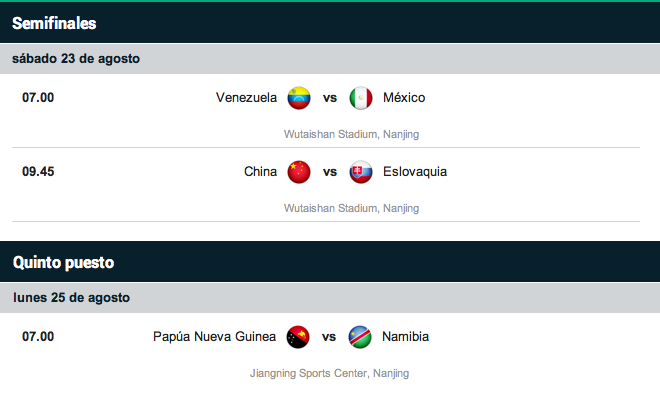Select the China flag icon

[299, 172]
